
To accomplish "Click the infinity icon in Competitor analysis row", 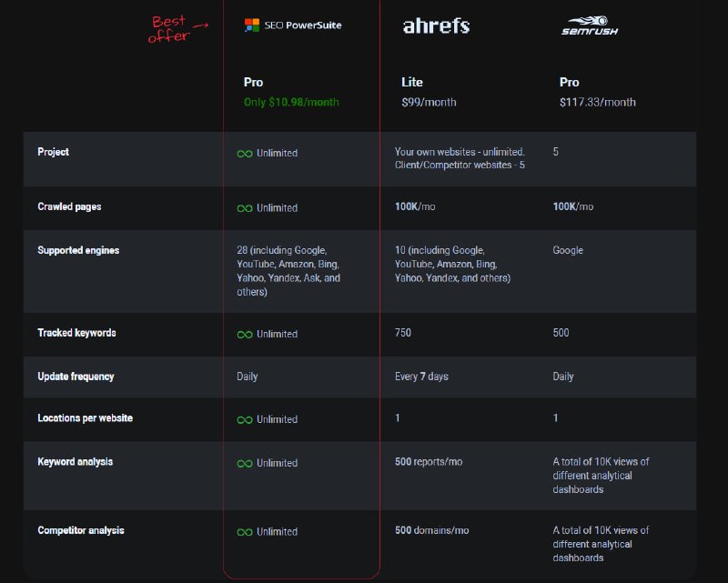I will click(x=245, y=532).
